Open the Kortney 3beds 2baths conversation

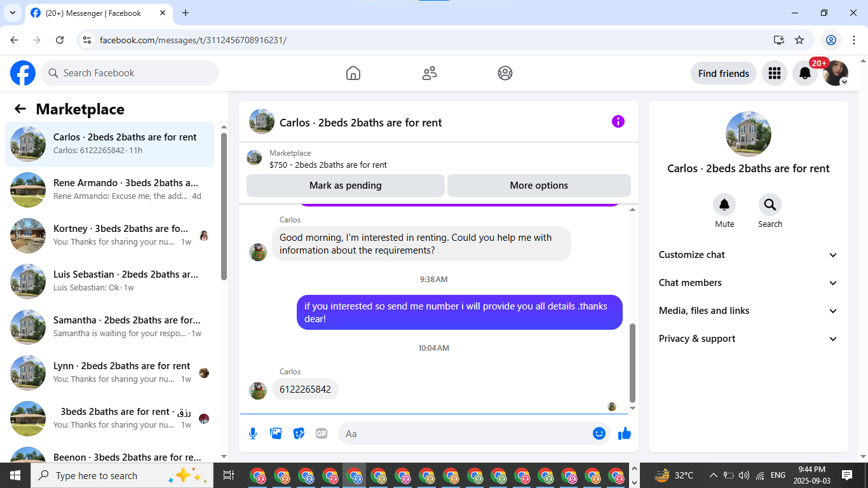click(110, 236)
